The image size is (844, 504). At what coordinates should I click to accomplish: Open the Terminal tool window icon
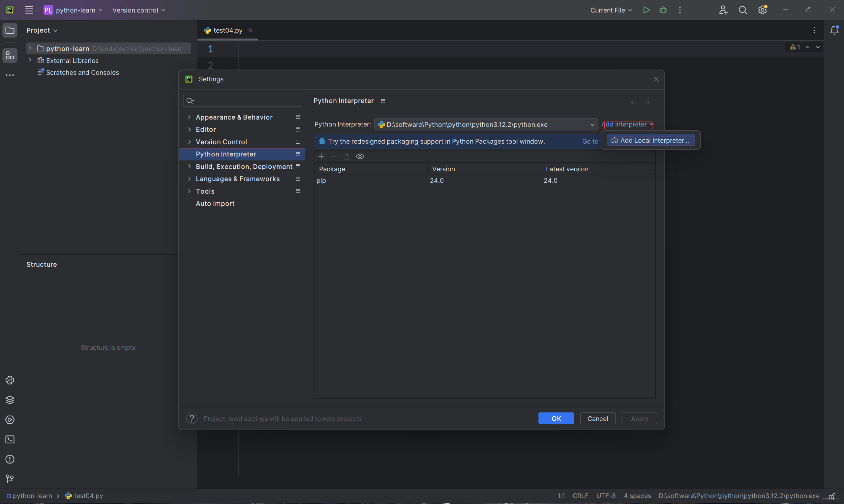(10, 439)
